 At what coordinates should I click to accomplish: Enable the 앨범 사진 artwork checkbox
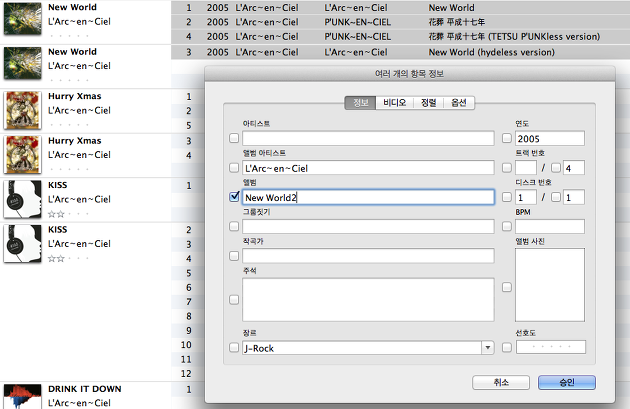click(x=507, y=287)
